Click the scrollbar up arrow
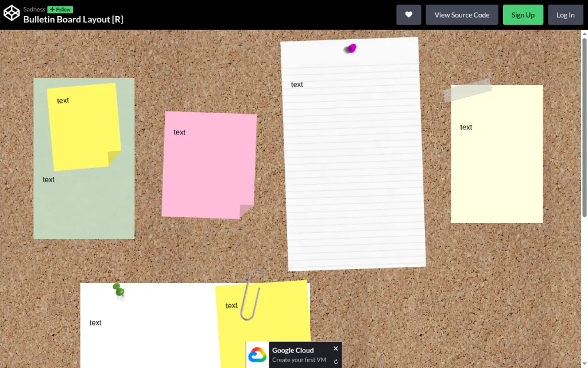This screenshot has height=368, width=588. coord(584,33)
